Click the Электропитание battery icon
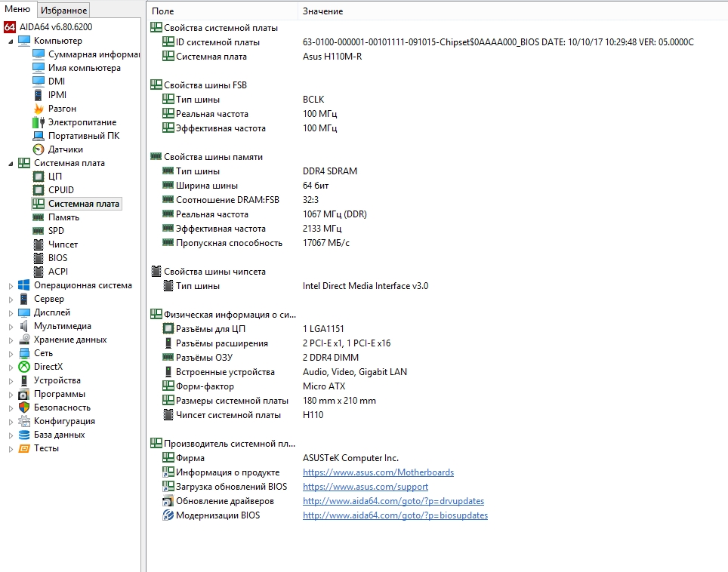Viewport: 728px width, 572px height. 39,122
